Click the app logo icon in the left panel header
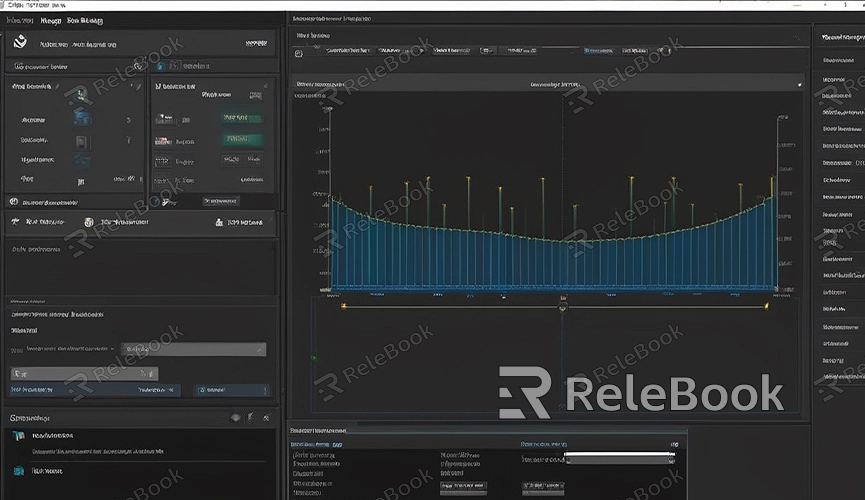This screenshot has height=500, width=865. 19,43
